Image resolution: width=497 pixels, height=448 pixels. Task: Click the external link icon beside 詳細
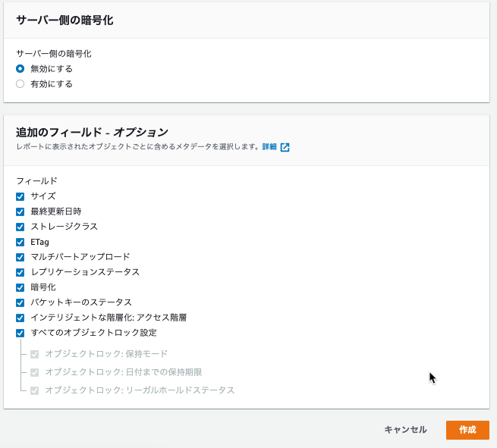click(285, 147)
